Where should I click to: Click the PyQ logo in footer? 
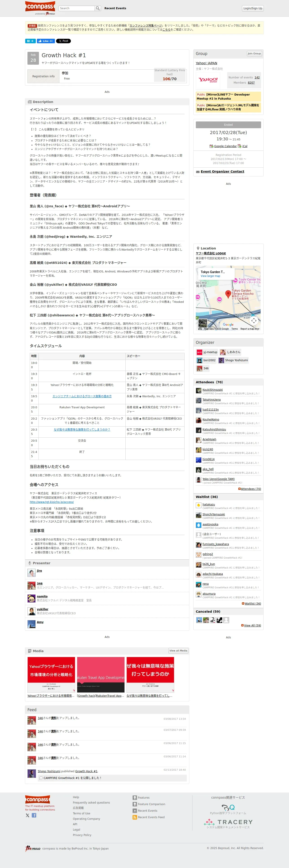pos(228,808)
